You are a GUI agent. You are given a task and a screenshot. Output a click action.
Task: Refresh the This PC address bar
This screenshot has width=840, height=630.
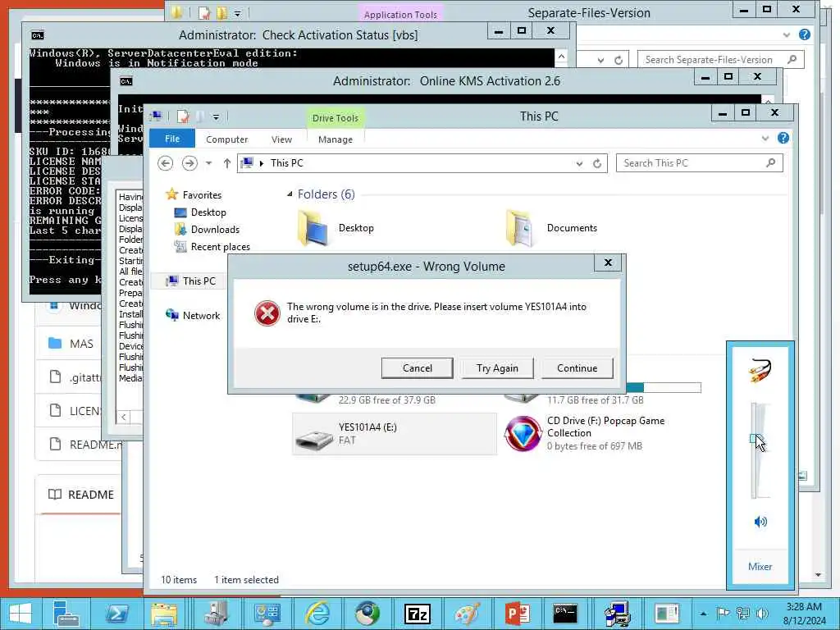(597, 163)
